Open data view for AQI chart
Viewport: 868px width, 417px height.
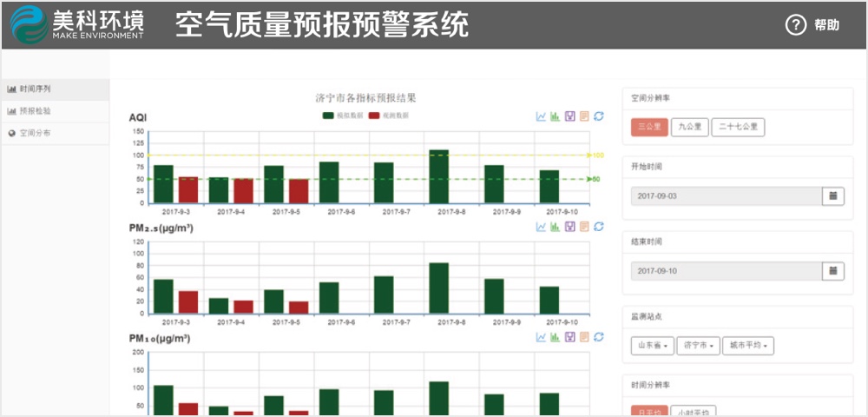(584, 116)
